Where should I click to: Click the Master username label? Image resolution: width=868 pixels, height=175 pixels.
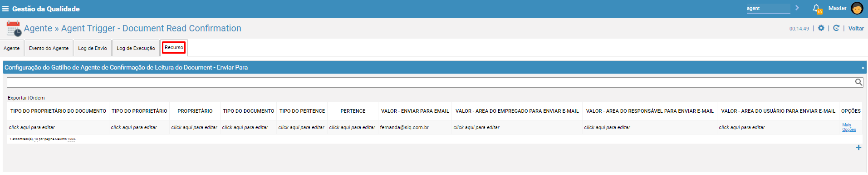click(837, 8)
